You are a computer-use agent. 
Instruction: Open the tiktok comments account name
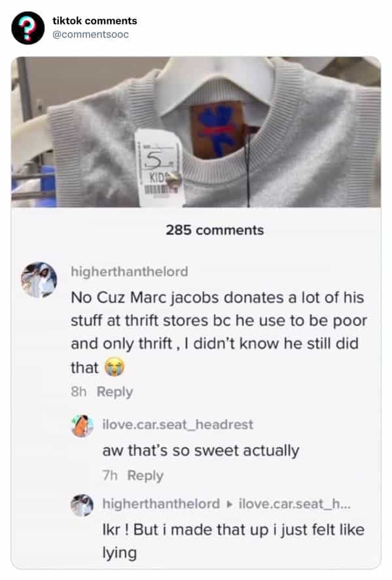pos(95,21)
